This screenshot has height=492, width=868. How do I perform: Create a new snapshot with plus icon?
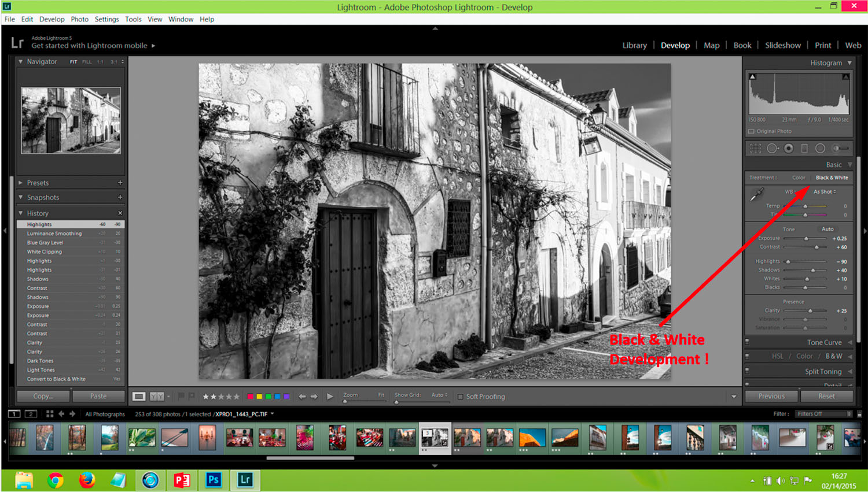[120, 197]
